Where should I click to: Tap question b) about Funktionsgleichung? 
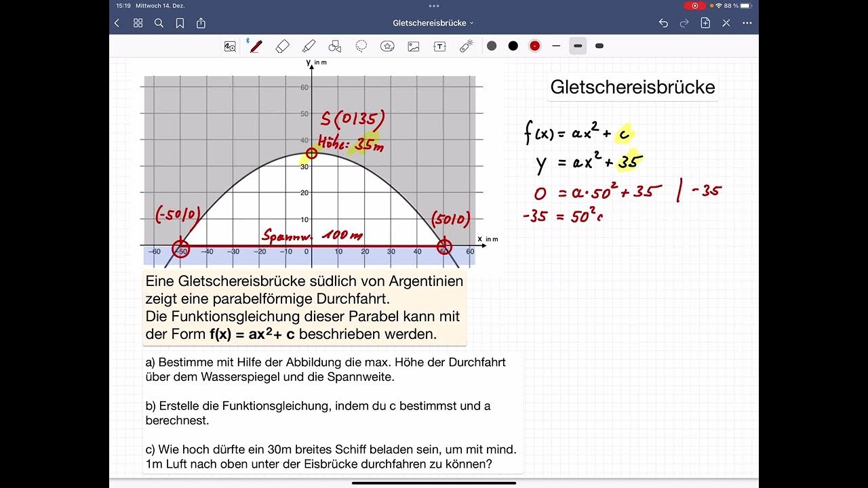click(318, 413)
